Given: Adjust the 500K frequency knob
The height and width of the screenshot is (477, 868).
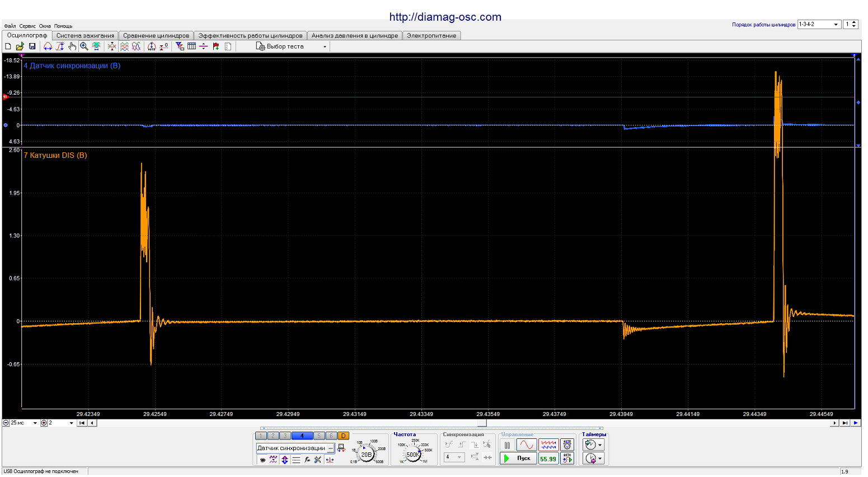Looking at the screenshot, I should click(x=413, y=454).
